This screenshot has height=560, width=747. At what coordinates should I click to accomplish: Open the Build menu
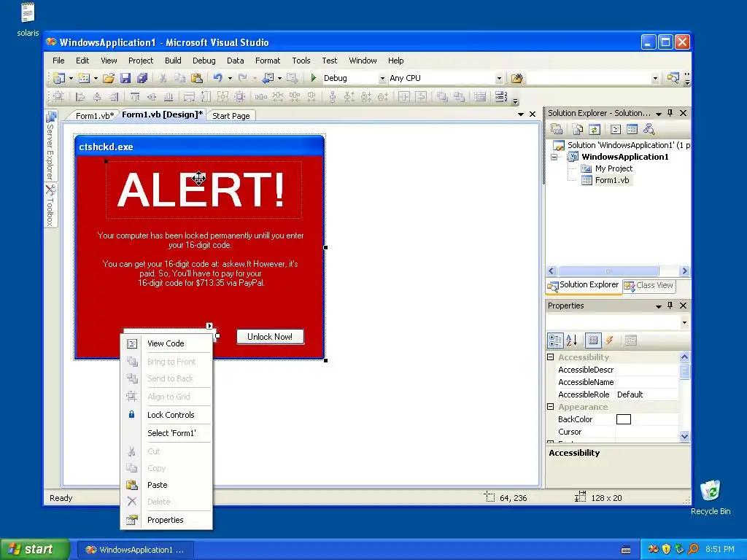173,61
